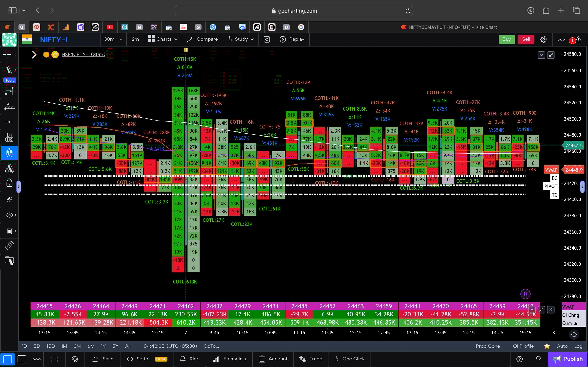This screenshot has height=367, width=588.
Task: Open the Text annotation tool
Action: (9, 137)
